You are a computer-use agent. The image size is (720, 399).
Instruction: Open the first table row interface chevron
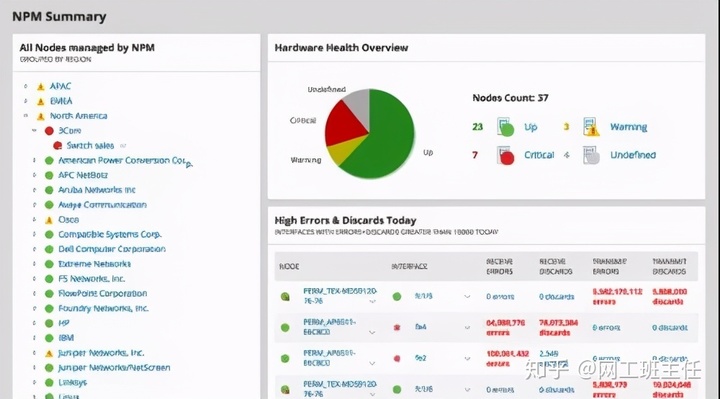pyautogui.click(x=467, y=297)
